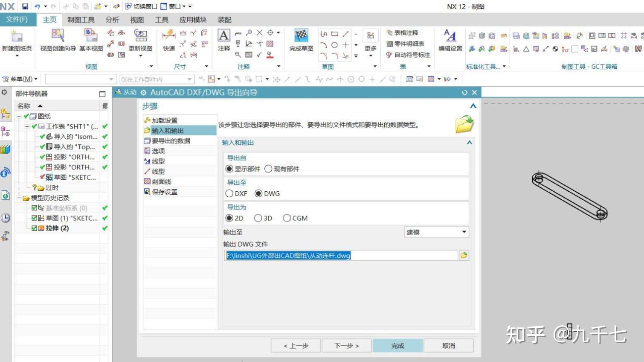Open the 文件(F) menu
This screenshot has width=644, height=362.
click(16, 20)
